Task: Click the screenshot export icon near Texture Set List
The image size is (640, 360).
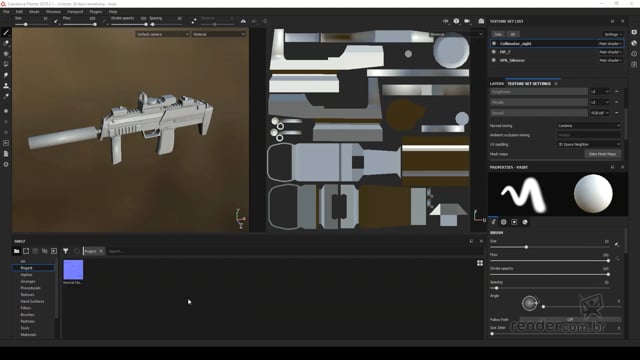Action: point(481,21)
